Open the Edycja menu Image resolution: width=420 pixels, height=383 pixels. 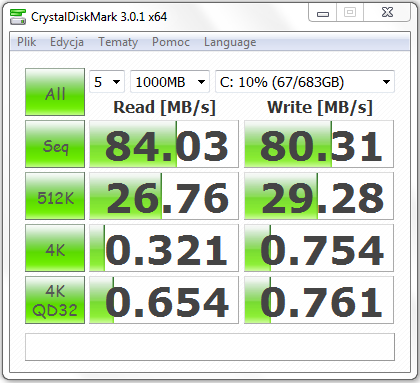[x=67, y=42]
